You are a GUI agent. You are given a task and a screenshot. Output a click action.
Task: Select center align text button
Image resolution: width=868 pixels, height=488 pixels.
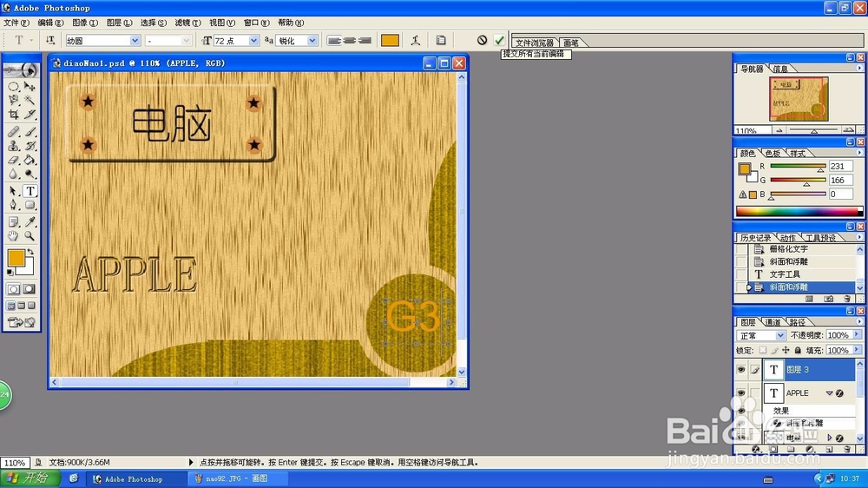coord(349,41)
